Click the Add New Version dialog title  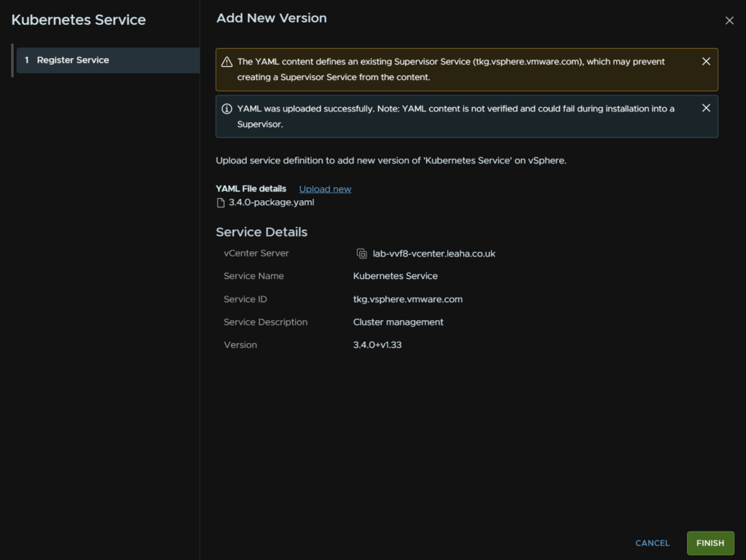tap(272, 18)
